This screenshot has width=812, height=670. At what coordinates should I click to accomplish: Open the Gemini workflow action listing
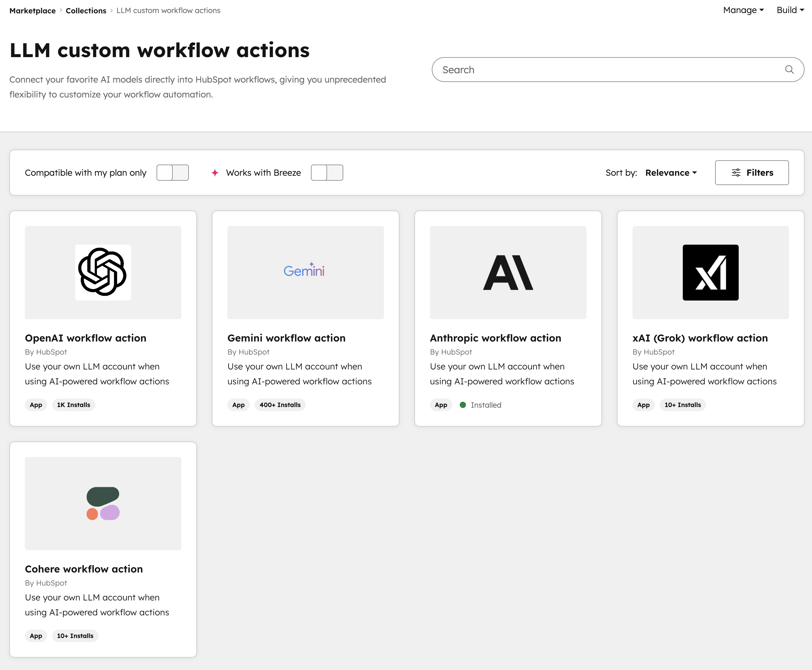click(x=286, y=338)
